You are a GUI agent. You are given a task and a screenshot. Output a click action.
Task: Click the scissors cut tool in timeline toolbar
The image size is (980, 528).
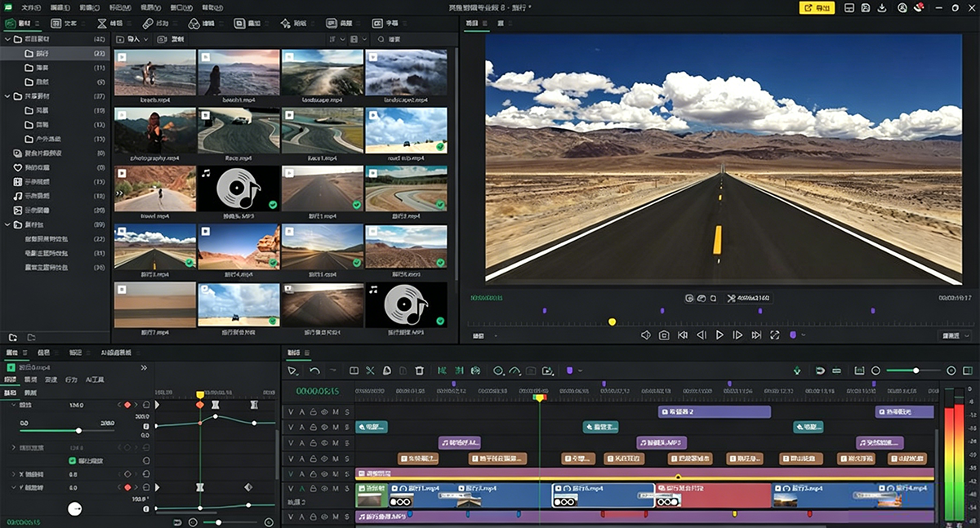point(370,370)
